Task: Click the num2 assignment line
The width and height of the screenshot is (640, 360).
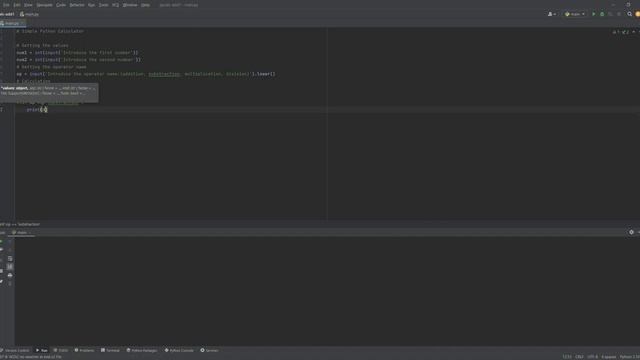Action: [79, 60]
